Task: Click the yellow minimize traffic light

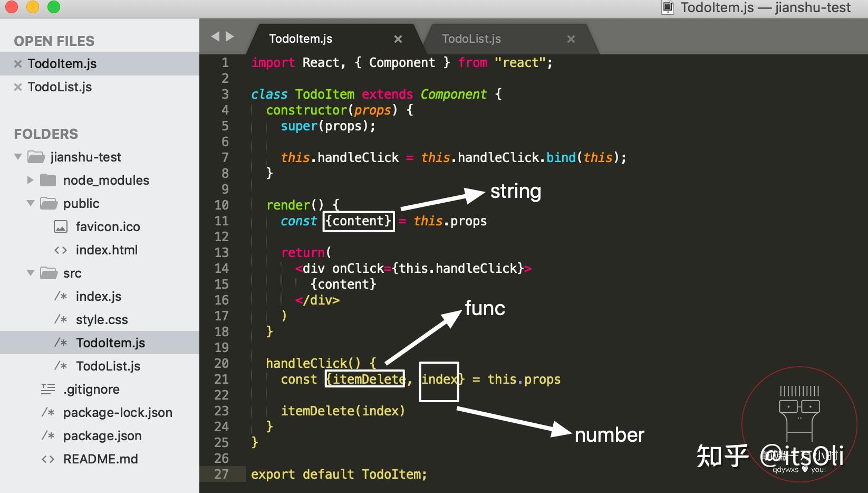Action: point(33,7)
